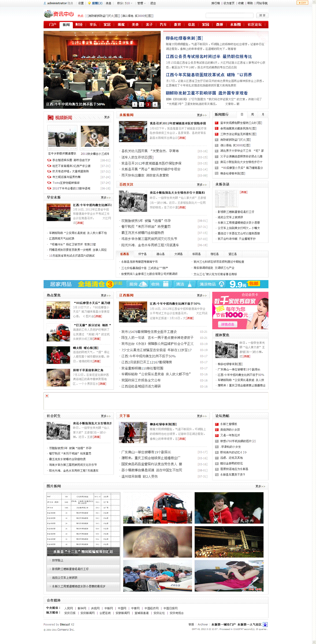Screen dimensions: 316x644
Task: Click the 清洁 broom icon in the banner
Action: pyautogui.click(x=190, y=284)
